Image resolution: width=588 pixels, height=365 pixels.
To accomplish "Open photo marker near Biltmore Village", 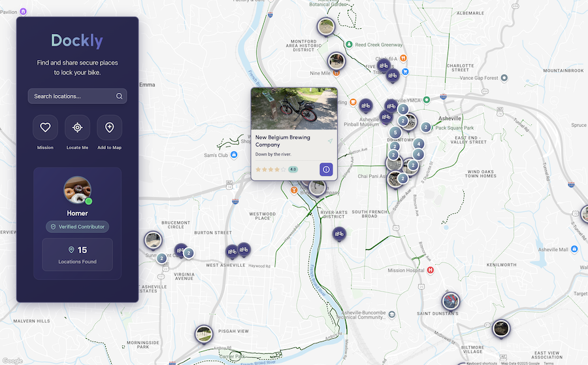I will [x=501, y=329].
